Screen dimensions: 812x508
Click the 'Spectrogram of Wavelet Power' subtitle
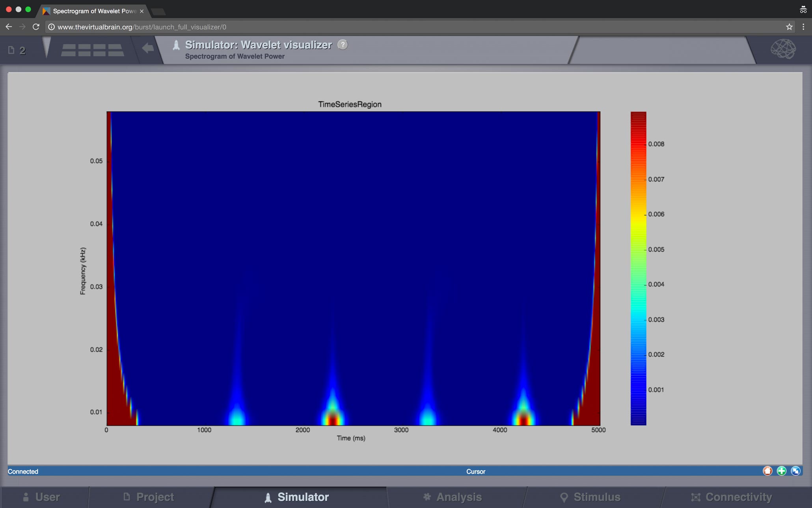[235, 56]
